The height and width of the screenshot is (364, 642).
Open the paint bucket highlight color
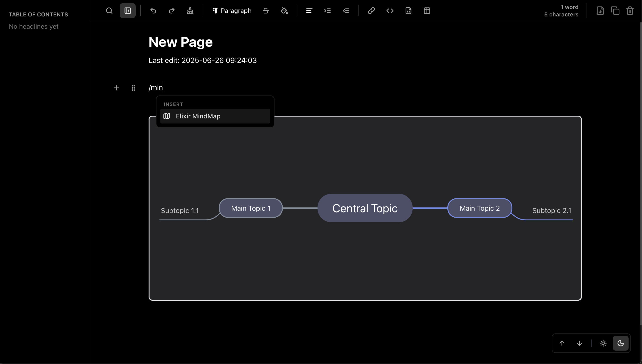pos(284,11)
